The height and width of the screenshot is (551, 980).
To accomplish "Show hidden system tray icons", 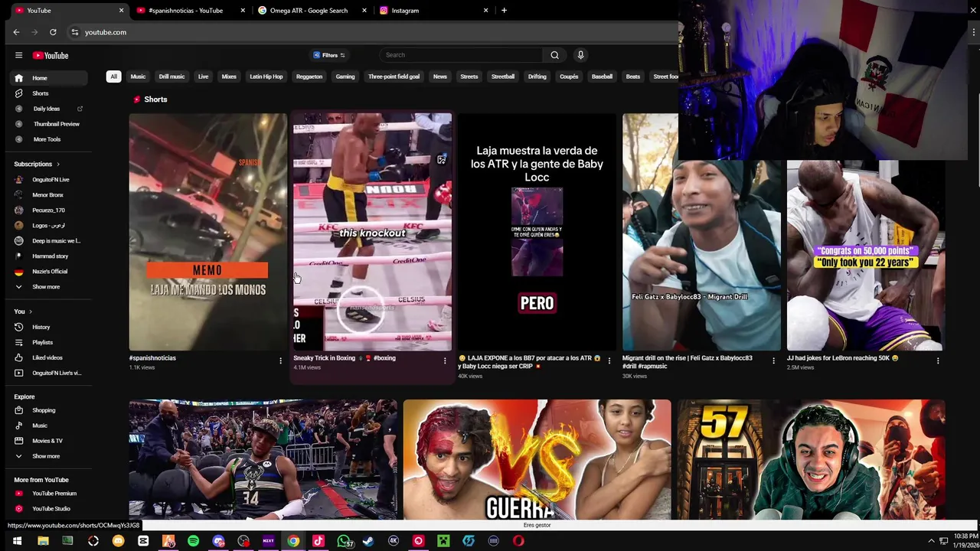I will coord(932,541).
